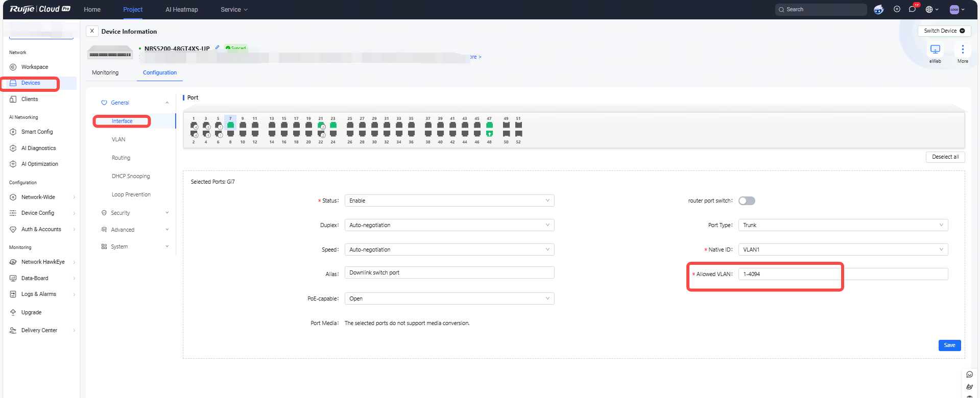Edit device name pencil icon
Viewport: 980px width, 398px height.
pyautogui.click(x=217, y=47)
